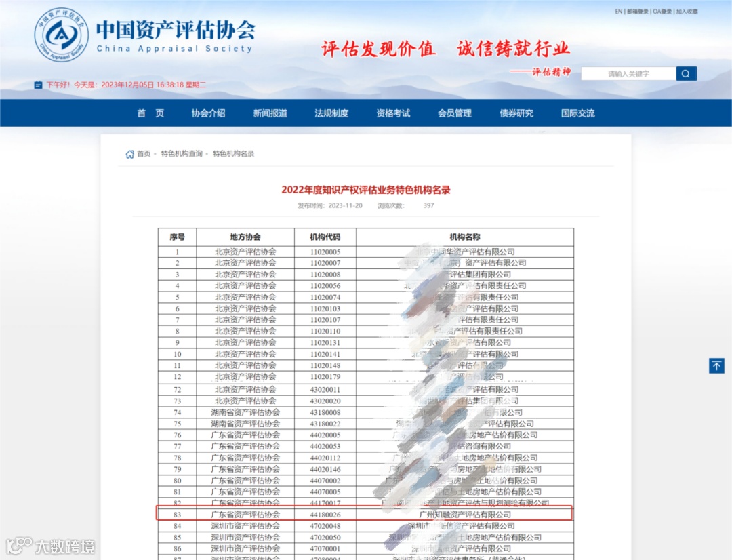Focus the keyword search input field
The image size is (732, 560).
(628, 73)
